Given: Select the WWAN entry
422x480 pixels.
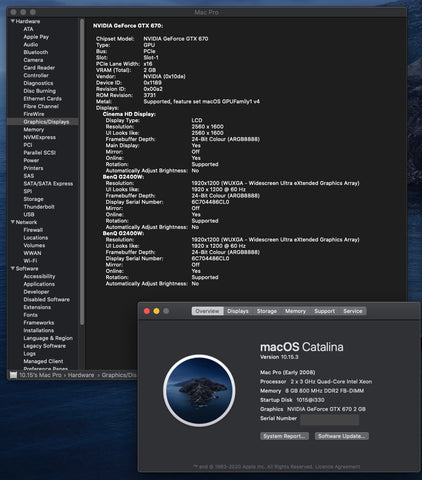Looking at the screenshot, I should pos(32,253).
